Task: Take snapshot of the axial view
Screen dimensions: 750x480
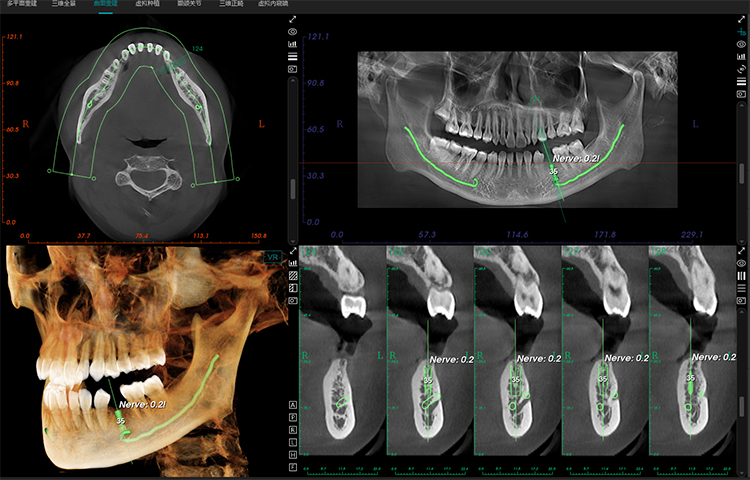Action: pyautogui.click(x=292, y=70)
